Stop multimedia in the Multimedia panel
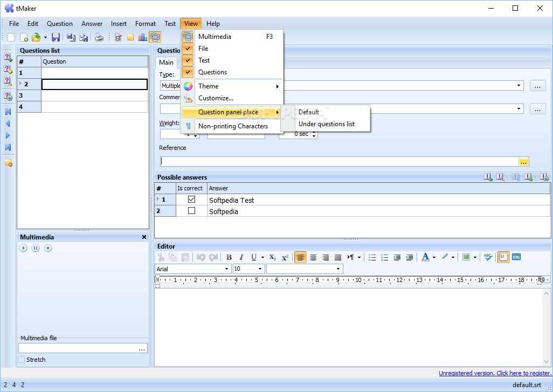Viewport: 553px width, 392px height. coord(48,248)
